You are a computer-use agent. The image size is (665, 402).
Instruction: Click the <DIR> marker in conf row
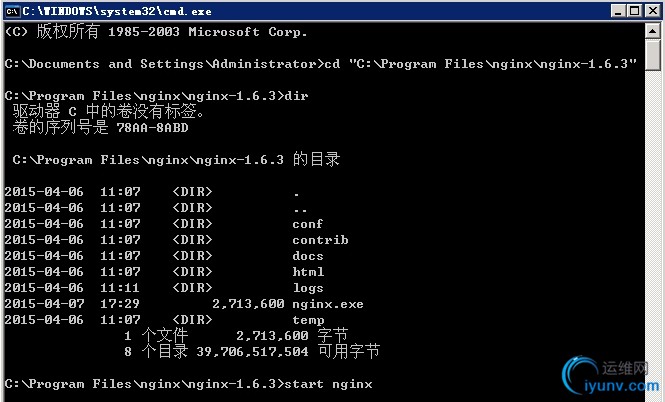click(192, 224)
